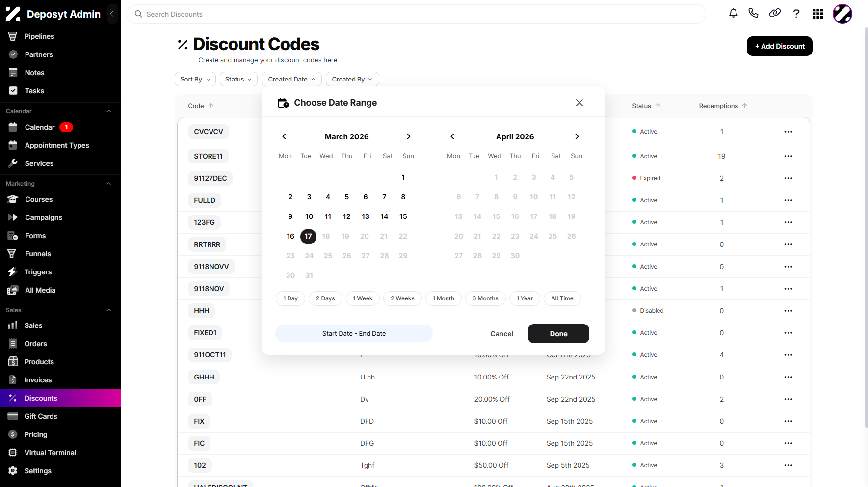868x487 pixels.
Task: Open the Sort By dropdown
Action: 195,79
